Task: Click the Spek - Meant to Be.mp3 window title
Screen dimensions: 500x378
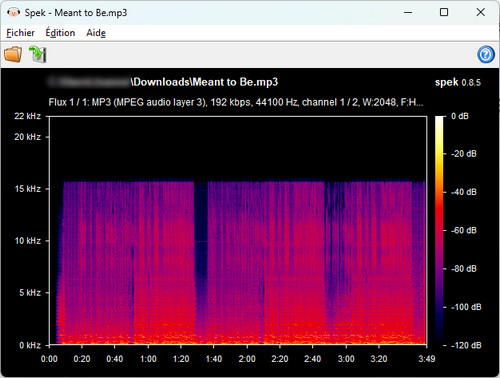Action: pyautogui.click(x=76, y=13)
